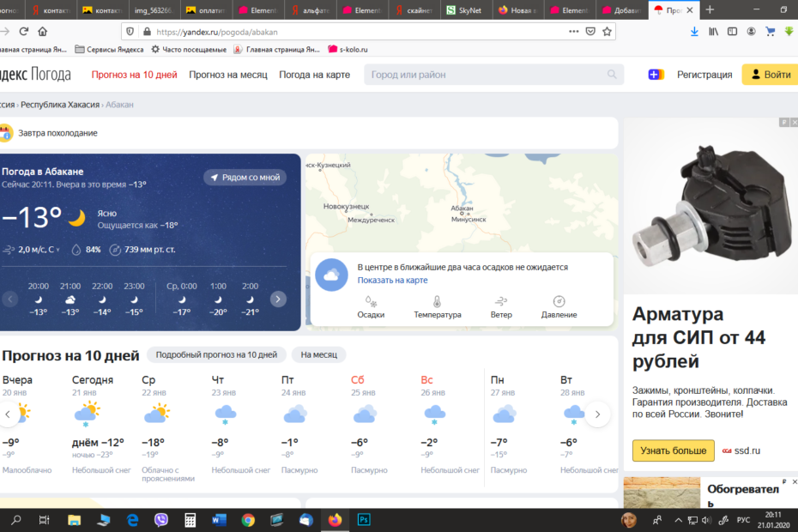This screenshot has width=798, height=532.
Task: Show hidden system tray icons
Action: point(678,520)
